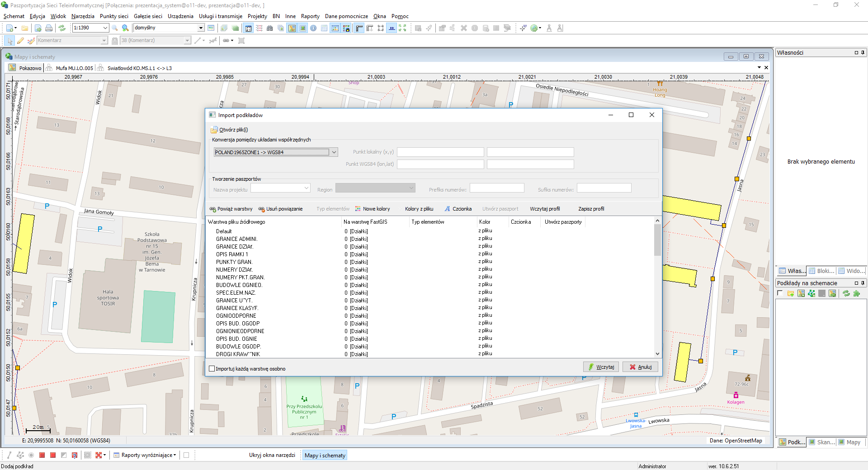
Task: Click Warstwa pliku źródłowego column header
Action: pos(274,222)
